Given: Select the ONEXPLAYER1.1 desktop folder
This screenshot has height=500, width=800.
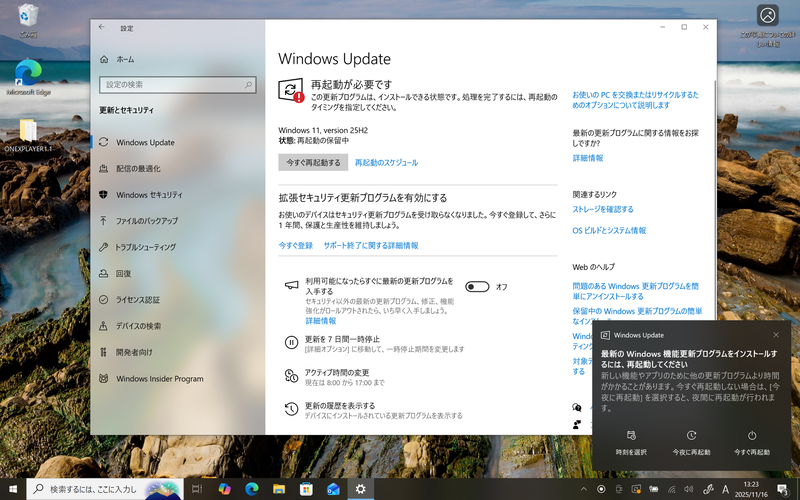Looking at the screenshot, I should pyautogui.click(x=29, y=135).
